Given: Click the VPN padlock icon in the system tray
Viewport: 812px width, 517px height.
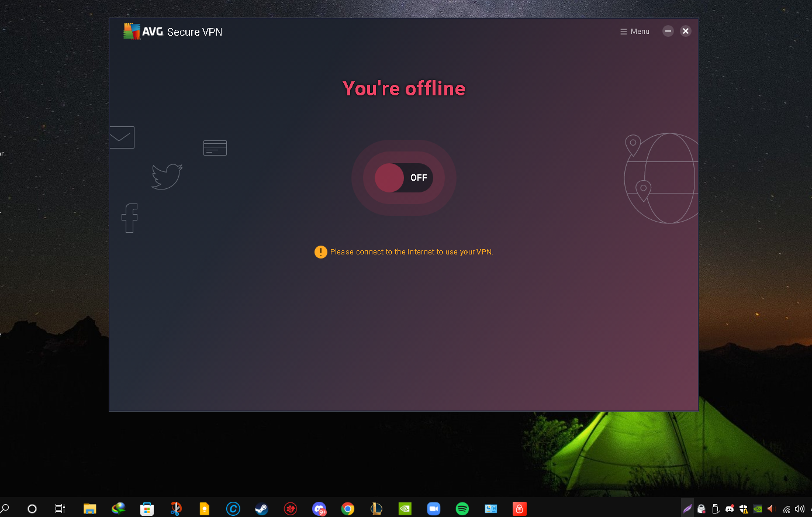Looking at the screenshot, I should pyautogui.click(x=702, y=509).
